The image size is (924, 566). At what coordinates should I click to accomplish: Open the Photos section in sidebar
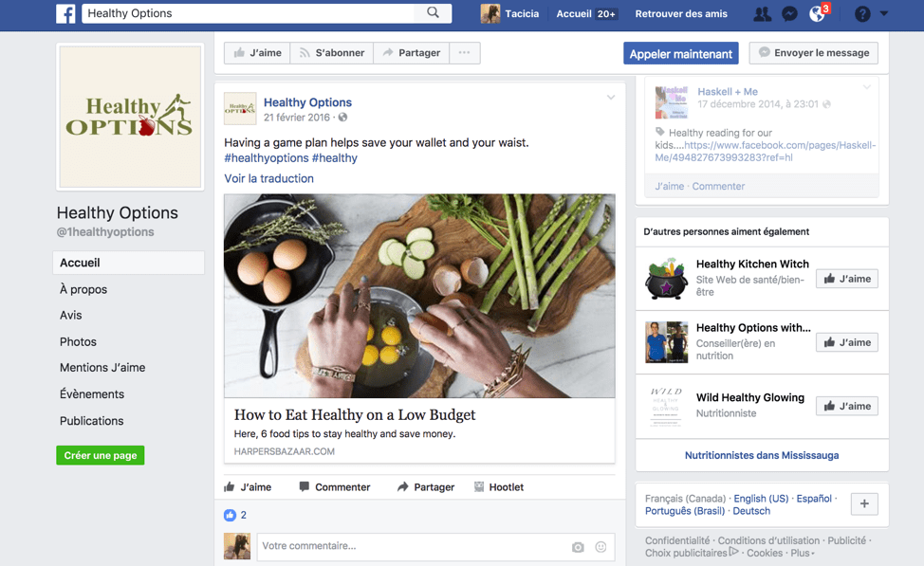(78, 341)
